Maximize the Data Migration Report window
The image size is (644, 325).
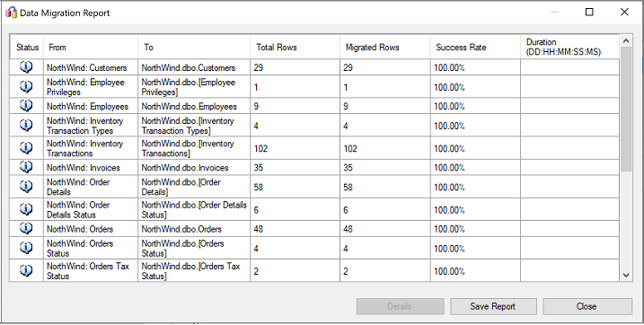[x=589, y=13]
